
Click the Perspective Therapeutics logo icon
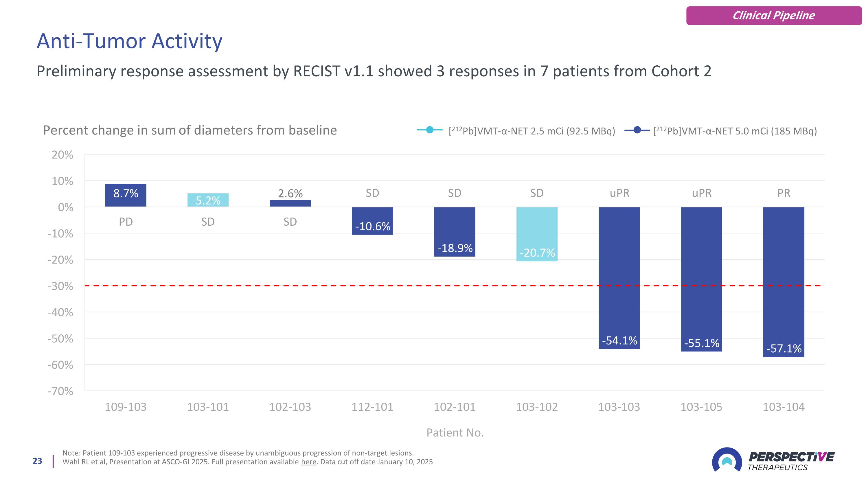[x=727, y=460]
